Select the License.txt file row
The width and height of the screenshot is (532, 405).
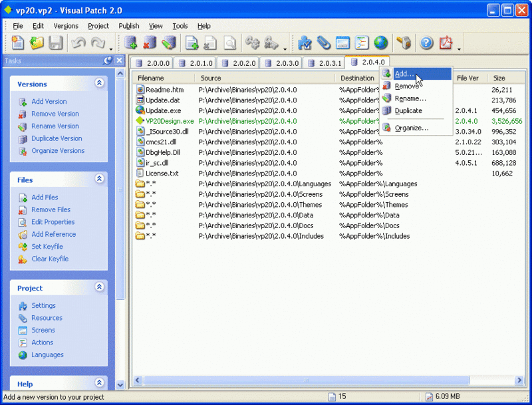point(329,174)
